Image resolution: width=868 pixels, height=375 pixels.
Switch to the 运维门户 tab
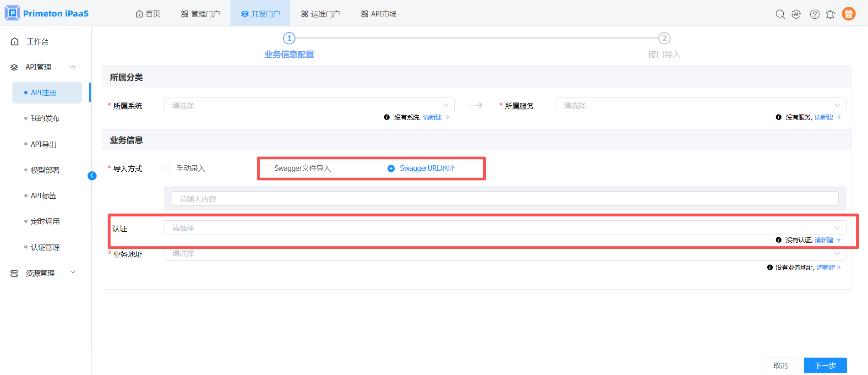(321, 14)
